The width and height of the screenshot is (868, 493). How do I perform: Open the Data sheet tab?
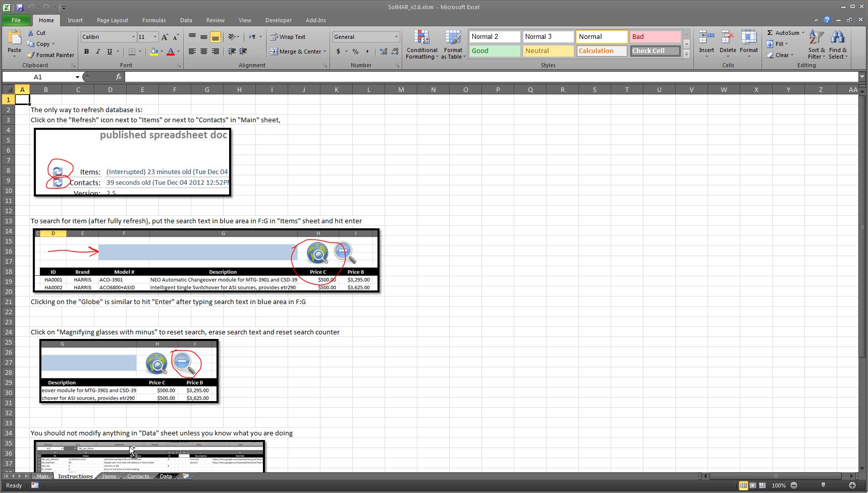click(x=166, y=476)
